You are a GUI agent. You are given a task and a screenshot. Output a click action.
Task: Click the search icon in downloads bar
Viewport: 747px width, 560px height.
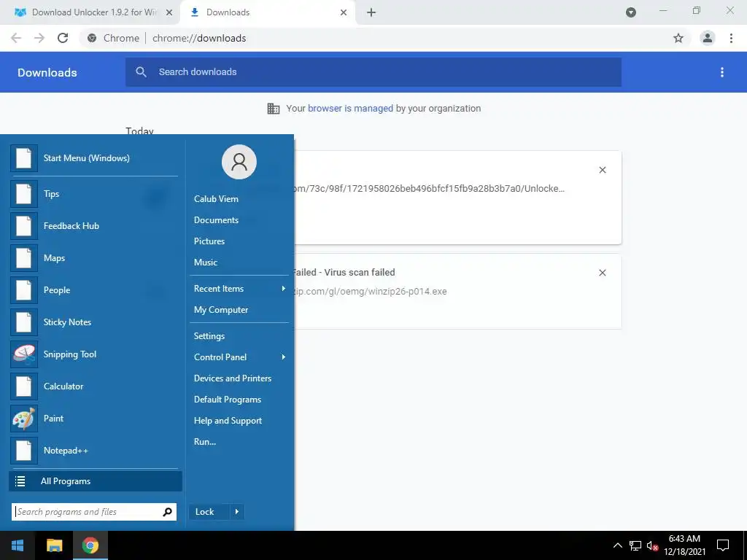tap(141, 72)
